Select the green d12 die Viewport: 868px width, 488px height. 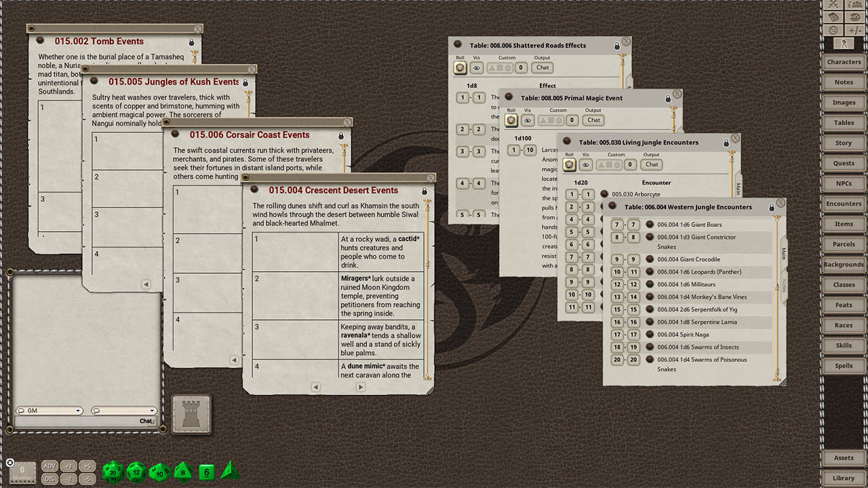coord(136,472)
